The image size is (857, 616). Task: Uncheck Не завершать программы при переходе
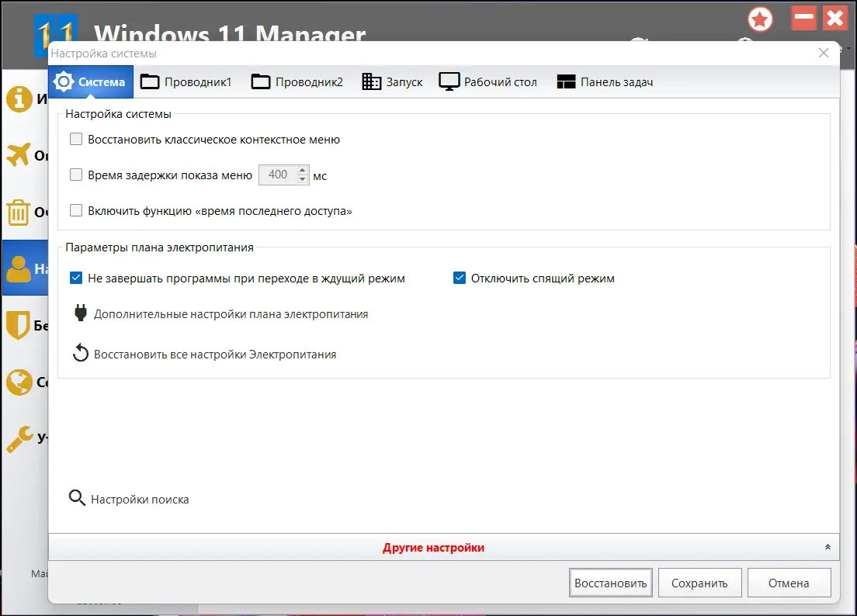click(x=76, y=278)
